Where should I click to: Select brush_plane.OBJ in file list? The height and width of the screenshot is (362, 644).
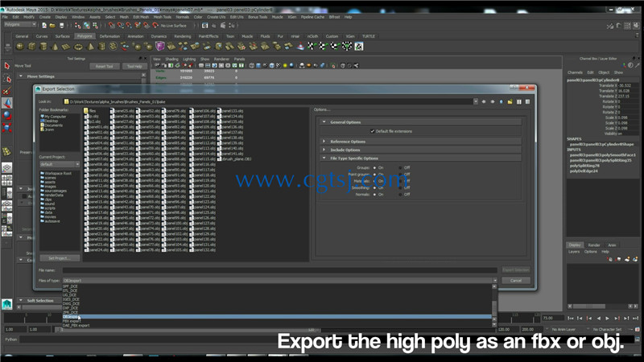tap(234, 158)
